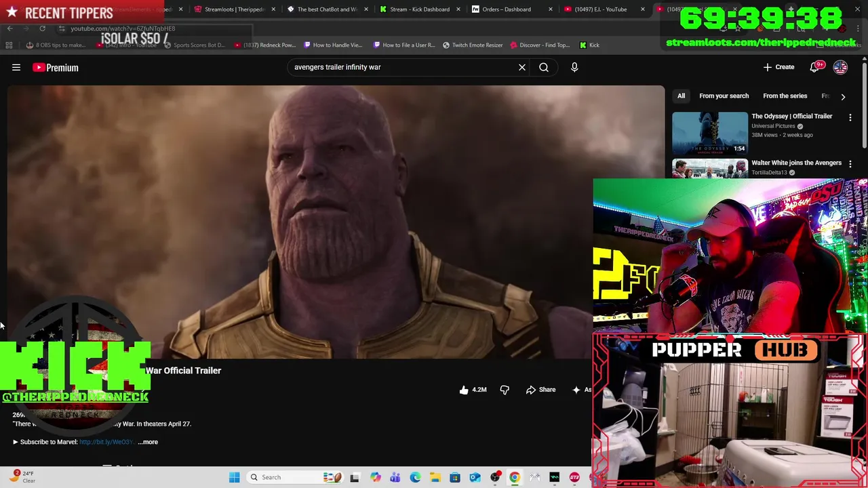
Task: Open Chrome apps grid in bookmarks bar
Action: point(9,45)
